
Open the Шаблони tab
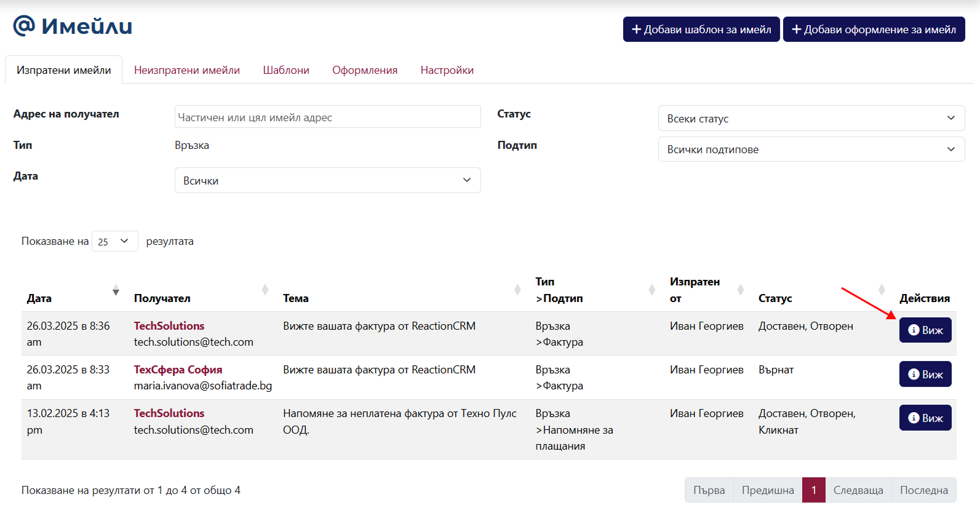point(286,70)
